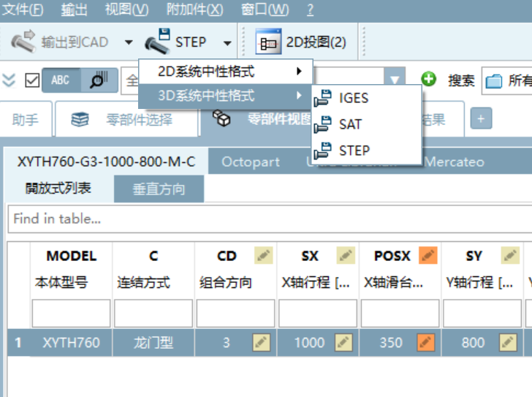The width and height of the screenshot is (532, 397).
Task: Switch to the Mercateo tab
Action: (455, 162)
